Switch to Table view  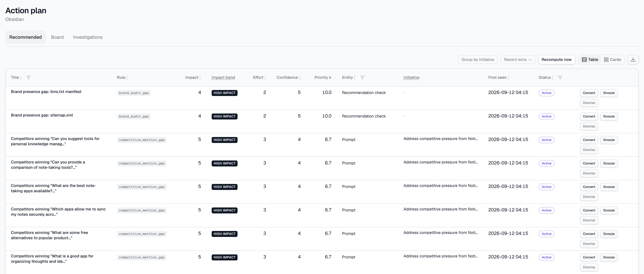(x=590, y=59)
